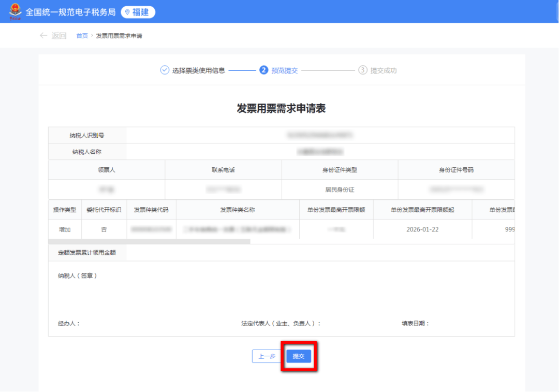Image resolution: width=559 pixels, height=392 pixels.
Task: Click the 上一步 button
Action: [267, 356]
